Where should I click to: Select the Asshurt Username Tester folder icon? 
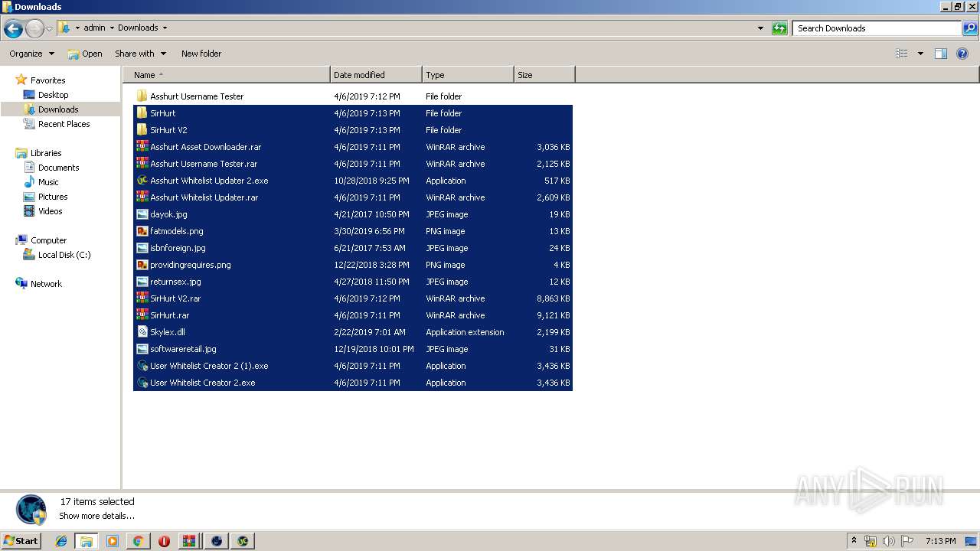pos(142,96)
